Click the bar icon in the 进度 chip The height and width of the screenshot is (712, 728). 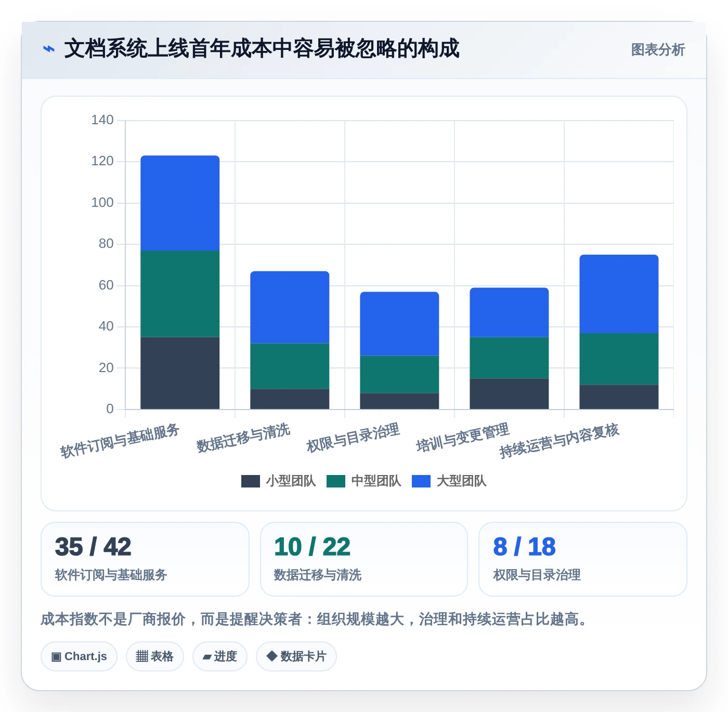207,657
